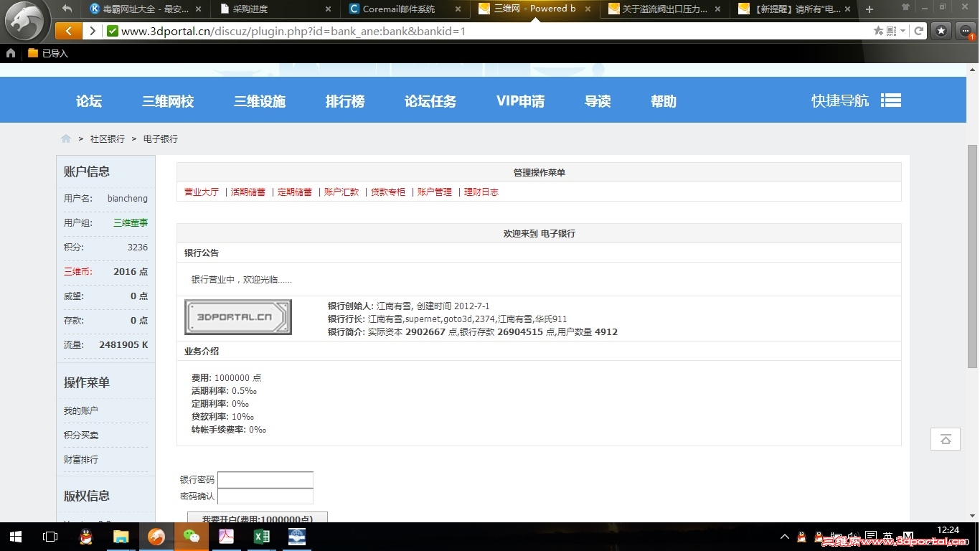Open the 账户管理 management link
The image size is (980, 551).
(435, 192)
